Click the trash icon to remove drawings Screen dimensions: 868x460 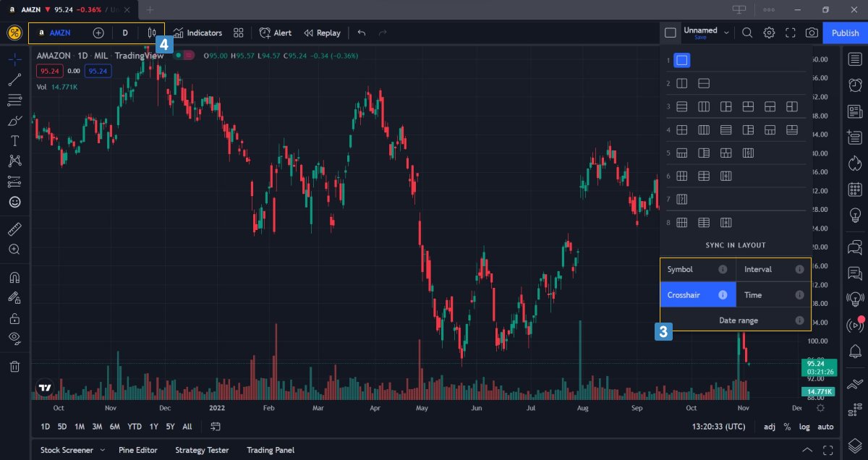[14, 367]
